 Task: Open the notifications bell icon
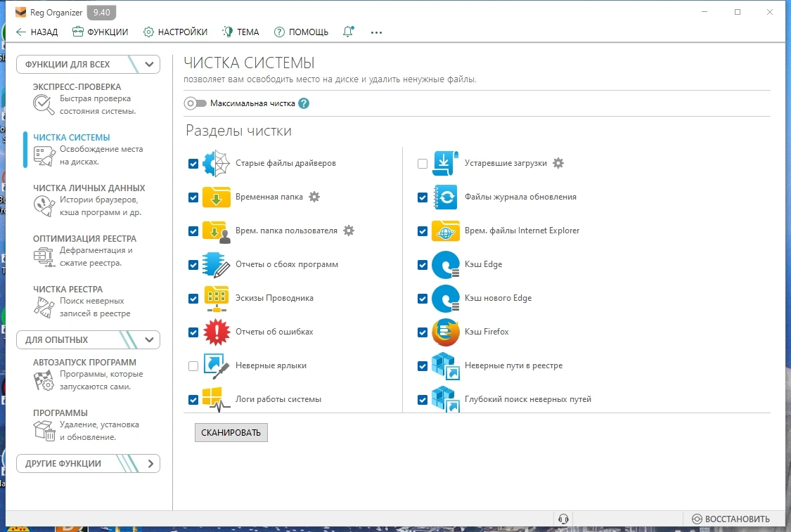[x=348, y=32]
